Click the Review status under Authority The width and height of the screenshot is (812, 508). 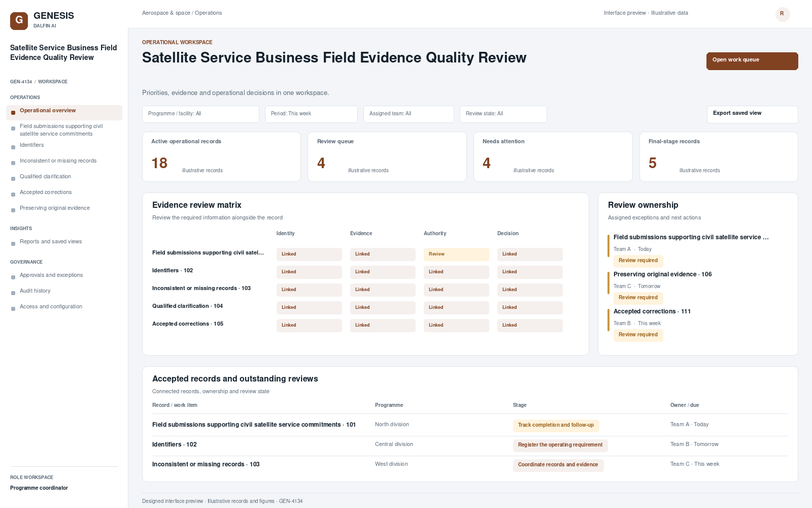pyautogui.click(x=456, y=255)
